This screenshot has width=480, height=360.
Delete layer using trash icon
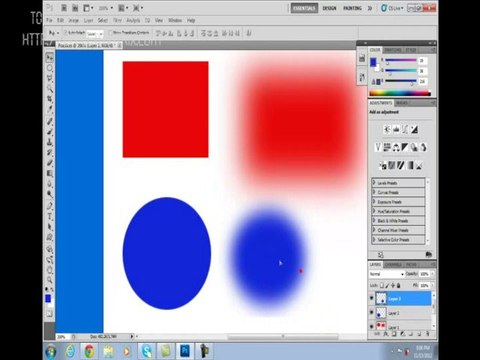coord(427,334)
